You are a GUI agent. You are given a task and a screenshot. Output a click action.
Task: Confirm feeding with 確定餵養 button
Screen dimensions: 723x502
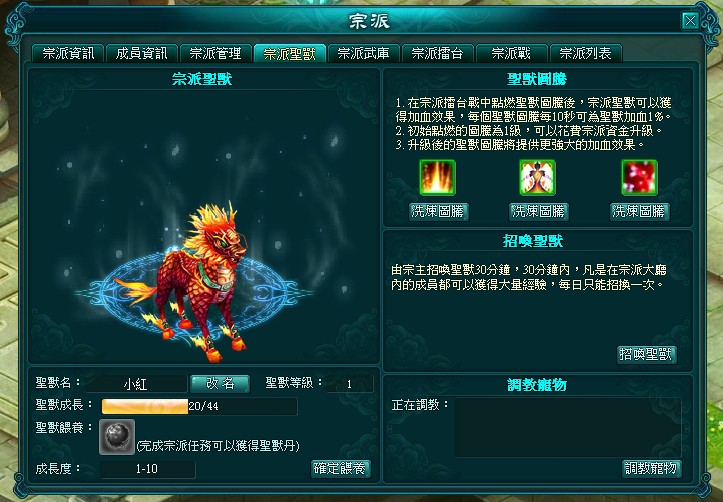click(x=341, y=469)
